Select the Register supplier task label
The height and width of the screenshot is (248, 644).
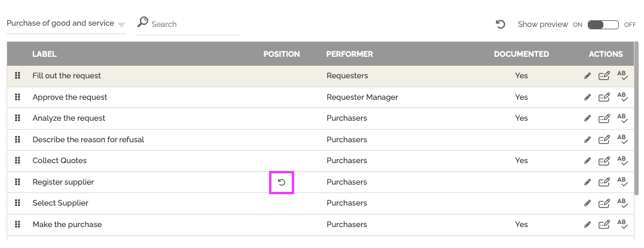pos(63,182)
